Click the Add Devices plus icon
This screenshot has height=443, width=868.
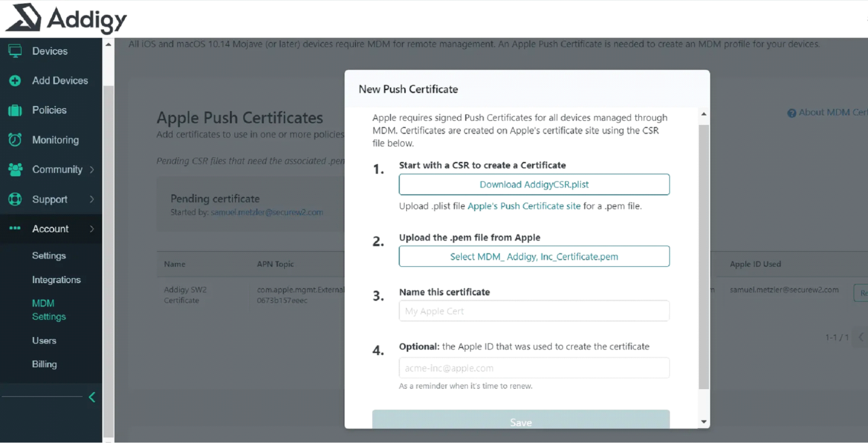pyautogui.click(x=15, y=81)
